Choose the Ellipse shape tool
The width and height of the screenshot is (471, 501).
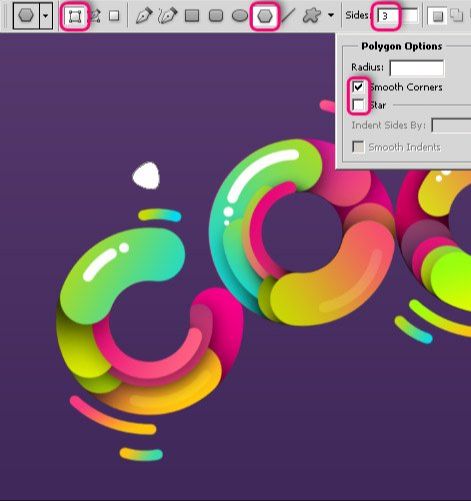pos(240,16)
